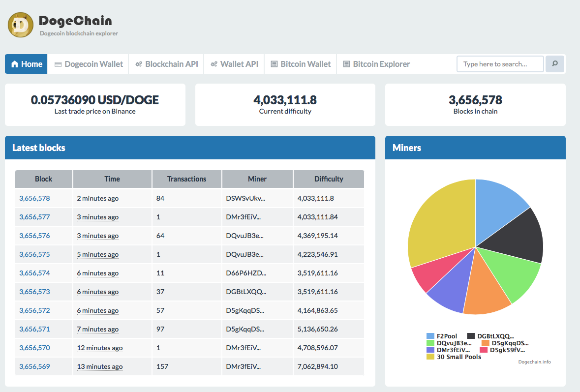The width and height of the screenshot is (580, 392).
Task: Click the gears icon beside Wallet API
Action: pos(214,64)
